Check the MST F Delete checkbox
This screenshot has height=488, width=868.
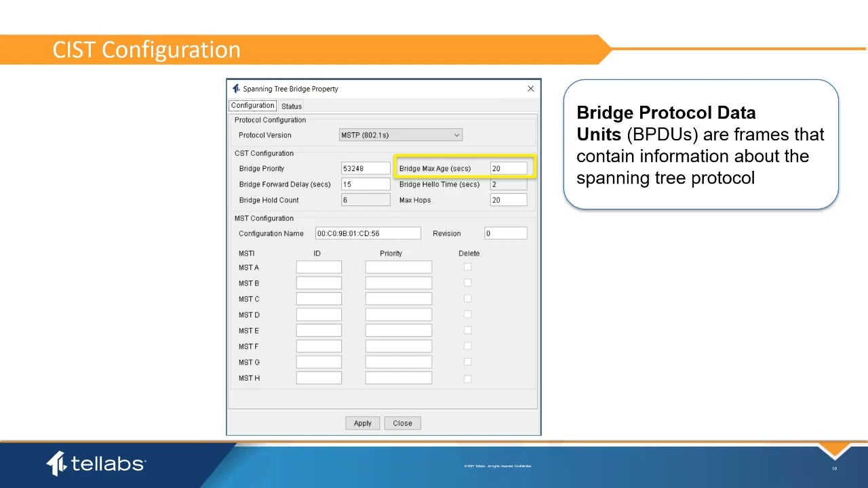[x=467, y=346]
